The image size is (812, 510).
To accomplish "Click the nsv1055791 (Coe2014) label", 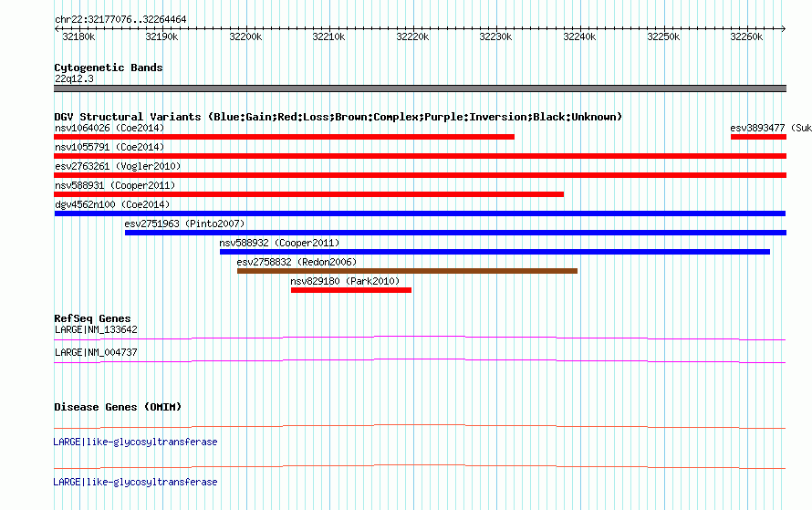I will coord(109,147).
